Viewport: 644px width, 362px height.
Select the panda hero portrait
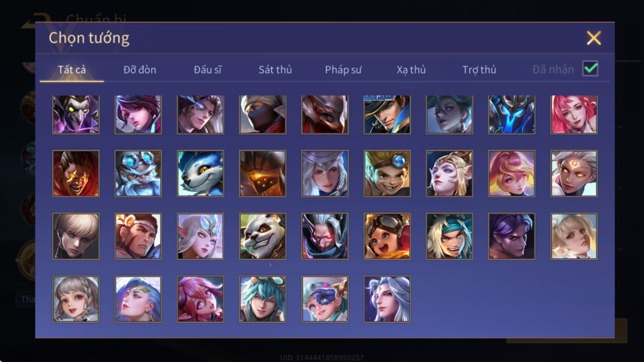[262, 236]
